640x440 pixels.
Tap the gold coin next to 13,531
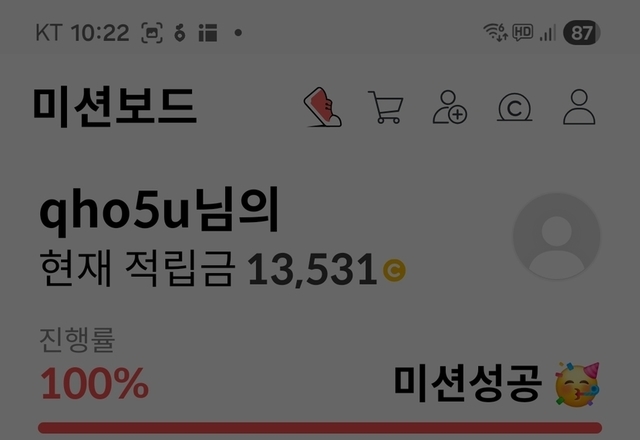click(x=394, y=270)
